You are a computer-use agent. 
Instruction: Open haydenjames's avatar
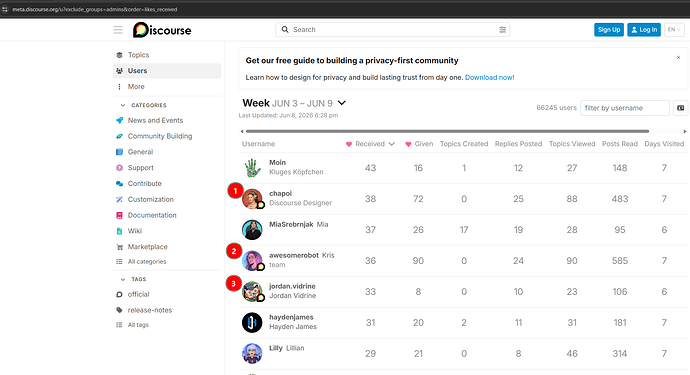(252, 322)
